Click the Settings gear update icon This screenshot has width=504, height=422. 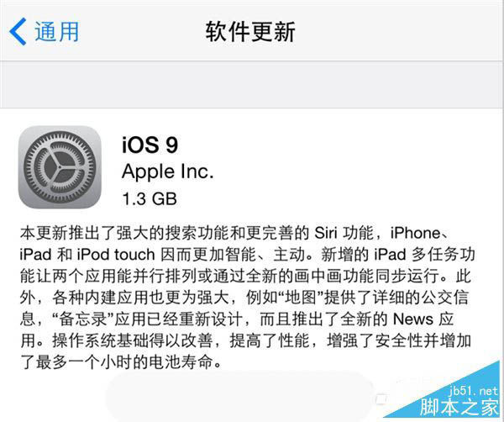(x=60, y=167)
